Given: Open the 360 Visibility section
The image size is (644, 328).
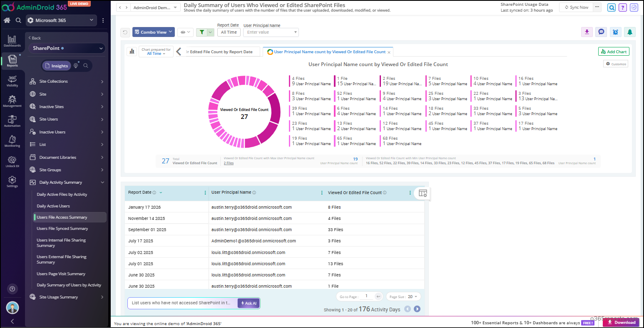Looking at the screenshot, I should coord(12,81).
